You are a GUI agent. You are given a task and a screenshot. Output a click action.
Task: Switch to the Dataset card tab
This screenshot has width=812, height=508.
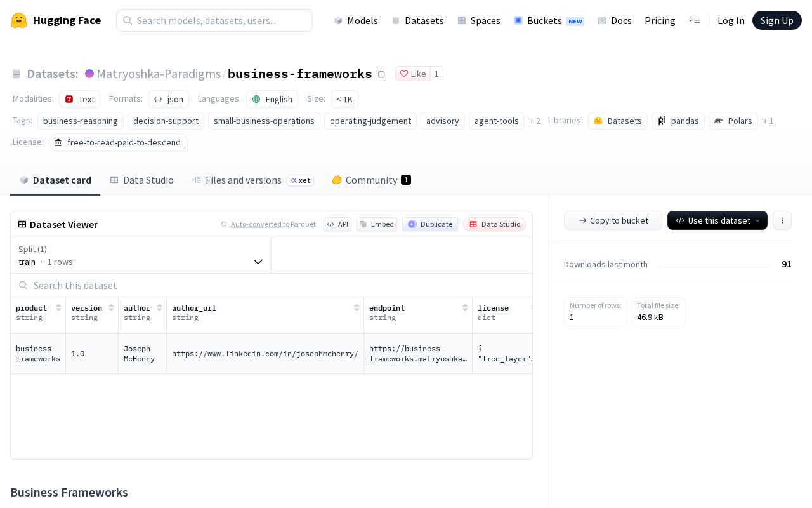(x=55, y=180)
